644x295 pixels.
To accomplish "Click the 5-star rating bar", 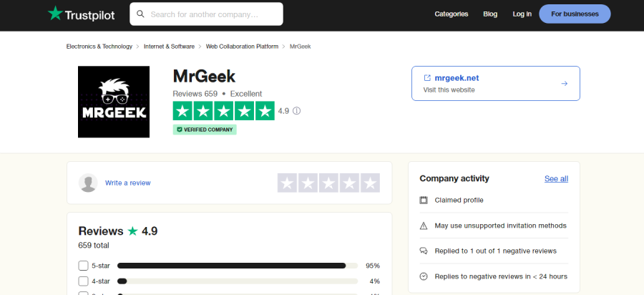I will (238, 266).
